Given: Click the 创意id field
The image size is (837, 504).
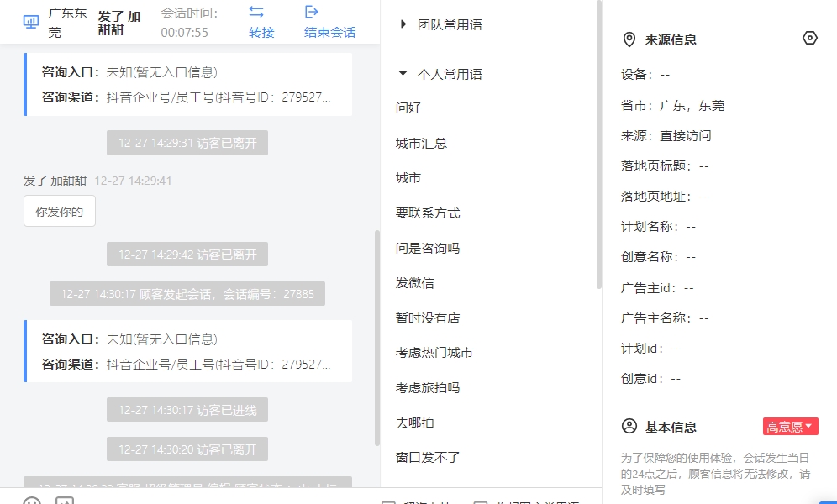Looking at the screenshot, I should pyautogui.click(x=651, y=379).
